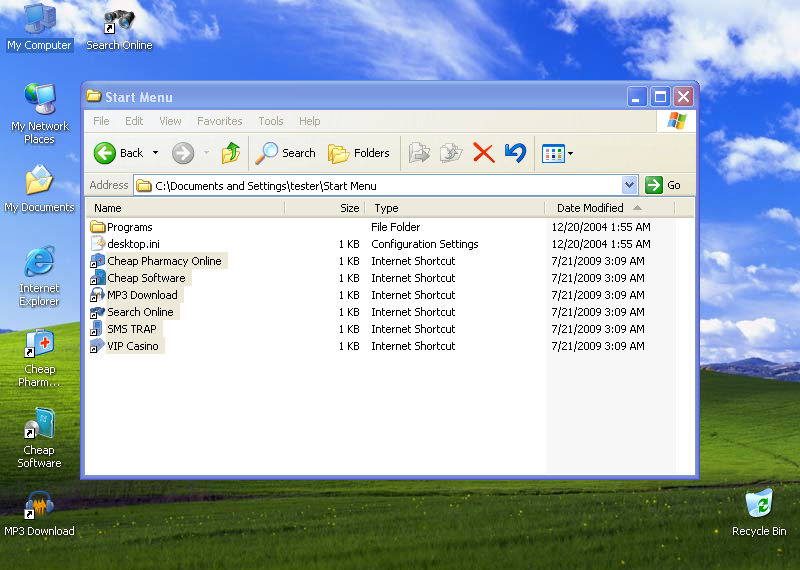Screen dimensions: 800x570
Task: Sort by the Type column header
Action: click(455, 208)
